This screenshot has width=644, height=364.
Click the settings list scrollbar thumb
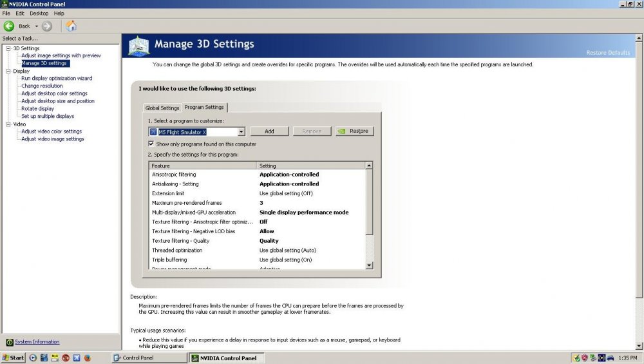pos(369,202)
